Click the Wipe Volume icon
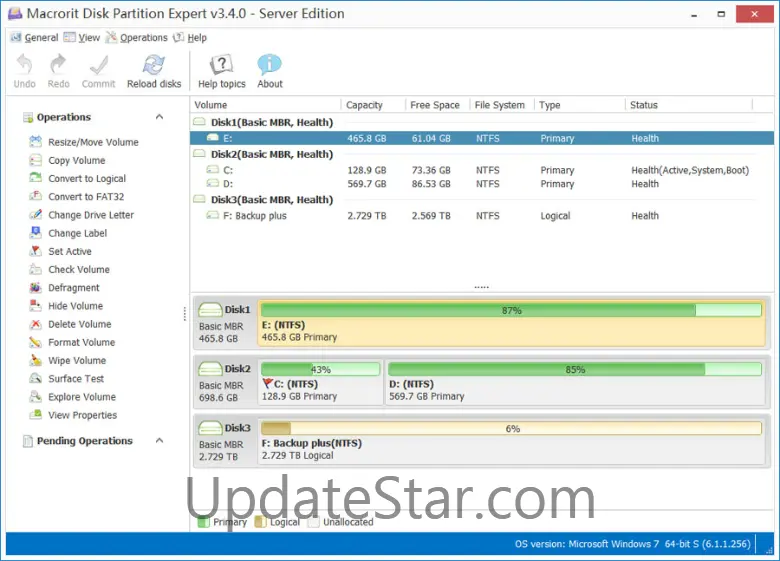Viewport: 780px width, 561px height. [35, 360]
